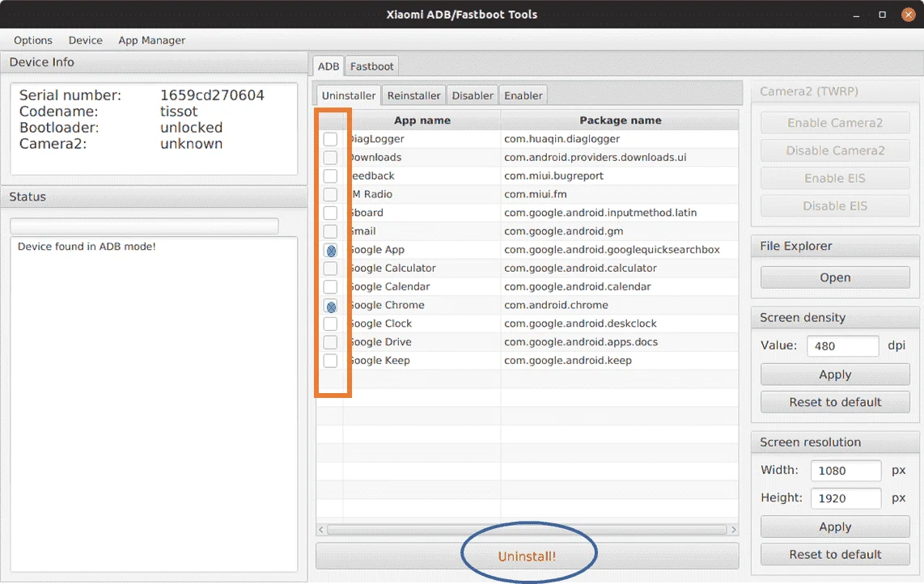Select the Disabler tab
Image resolution: width=924 pixels, height=584 pixels.
click(473, 95)
